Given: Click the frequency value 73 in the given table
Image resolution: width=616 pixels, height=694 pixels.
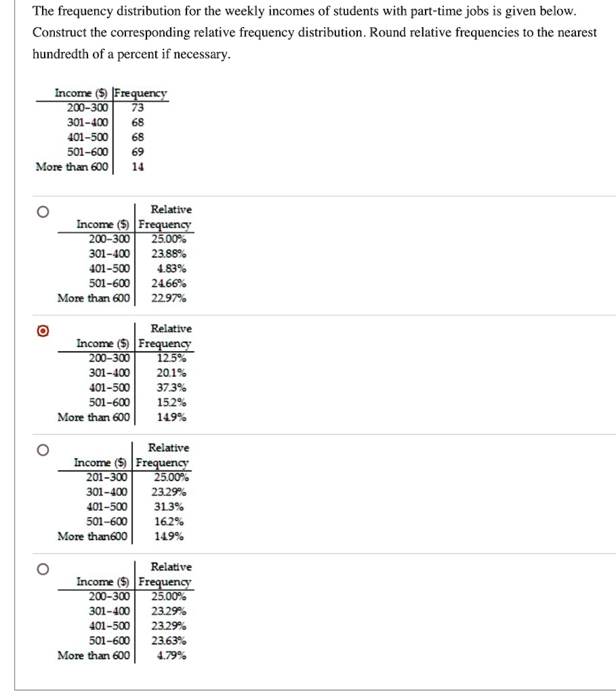Looking at the screenshot, I should click(138, 108).
